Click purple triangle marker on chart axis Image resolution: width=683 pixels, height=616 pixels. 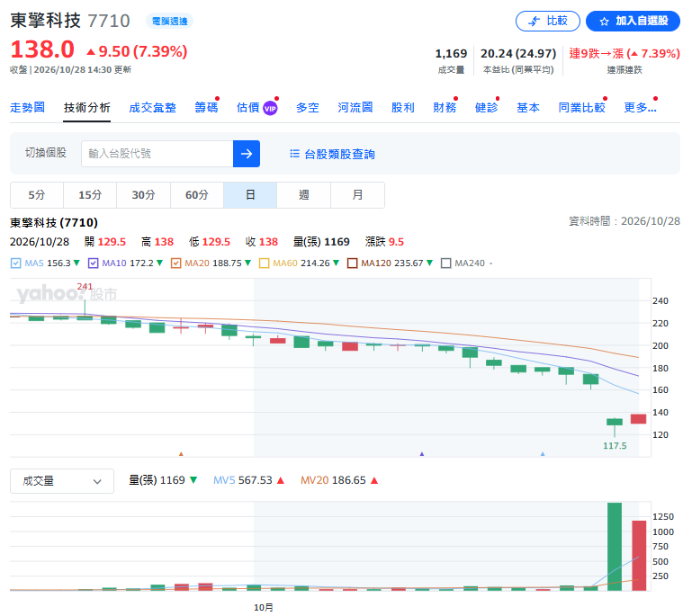422,454
